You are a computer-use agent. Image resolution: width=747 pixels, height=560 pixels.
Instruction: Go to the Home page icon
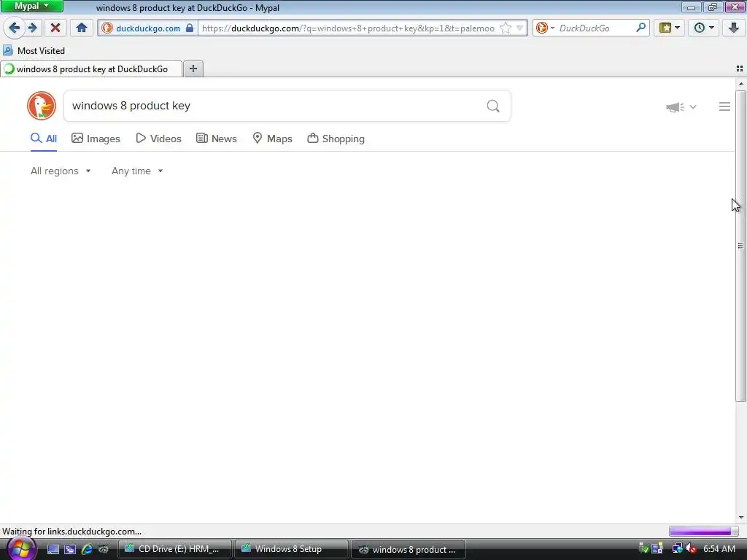(82, 28)
